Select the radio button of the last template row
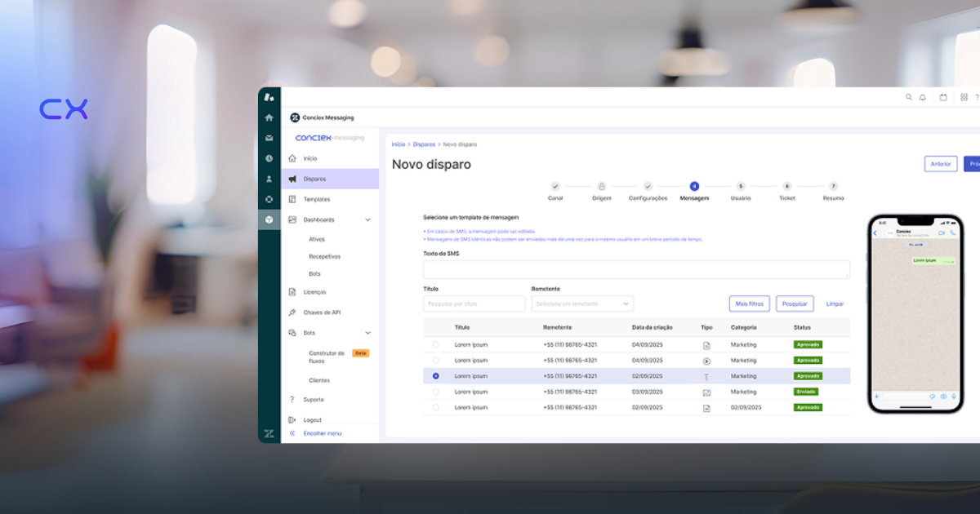Screen dimensions: 980x514 coord(435,407)
